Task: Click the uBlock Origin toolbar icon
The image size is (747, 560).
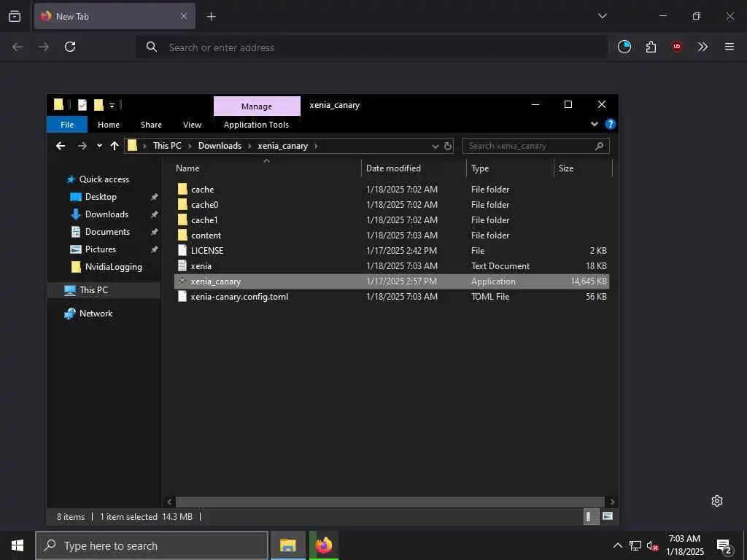Action: click(676, 47)
